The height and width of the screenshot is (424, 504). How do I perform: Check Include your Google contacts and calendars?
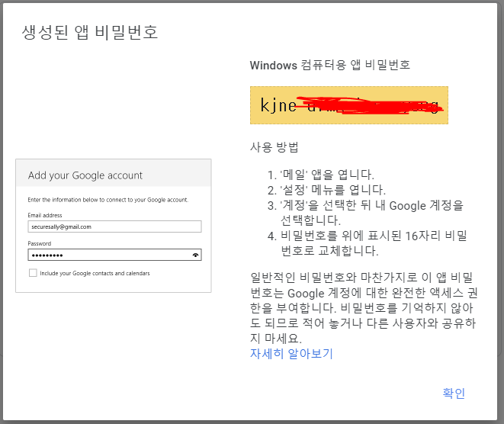(x=33, y=273)
